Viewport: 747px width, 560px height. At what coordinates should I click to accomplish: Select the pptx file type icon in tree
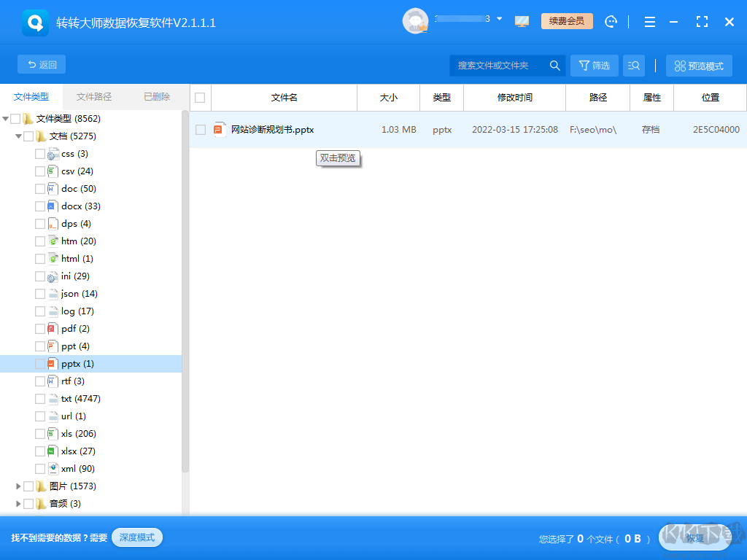(x=53, y=363)
